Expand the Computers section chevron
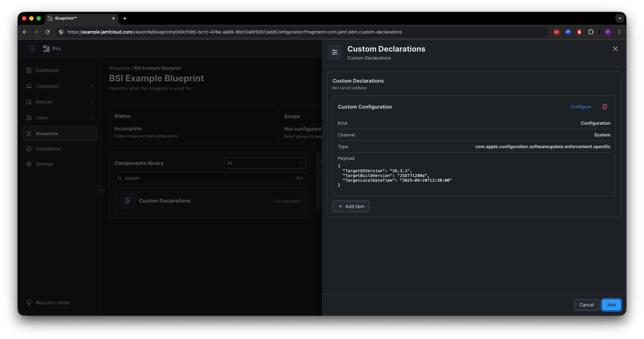 (92, 86)
